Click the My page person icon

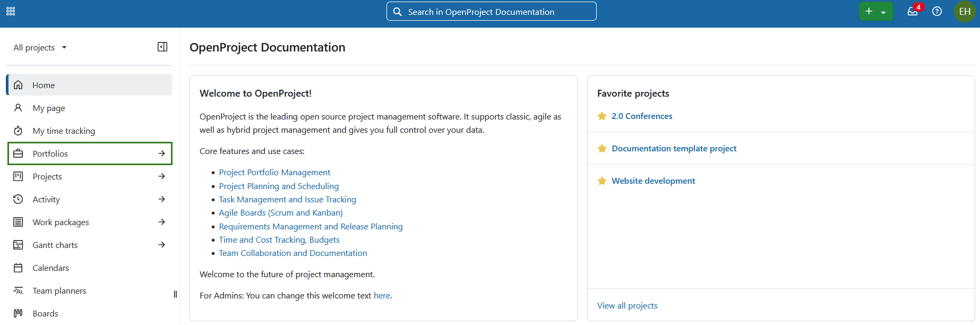18,108
